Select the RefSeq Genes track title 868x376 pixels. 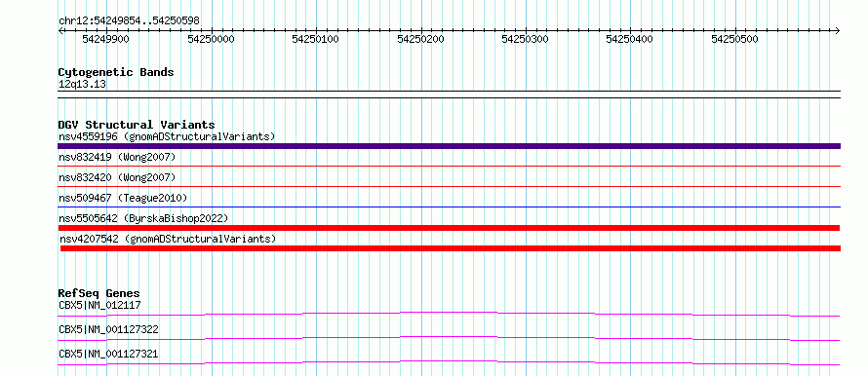click(99, 293)
